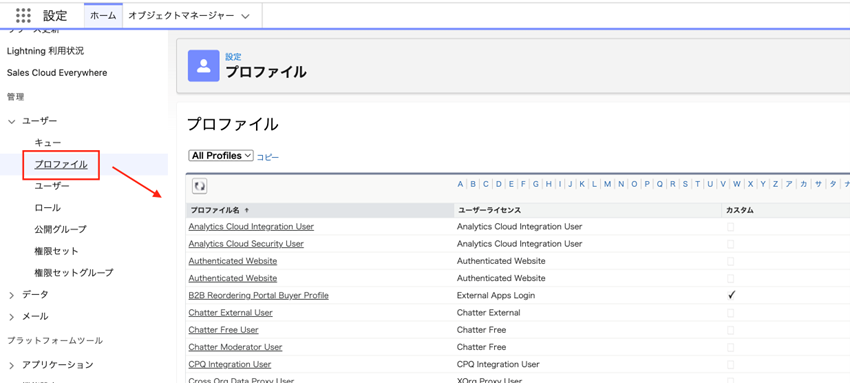This screenshot has height=383, width=850.
Task: Expand the オブジェクトマネージャー tab dropdown arrow
Action: [x=245, y=16]
